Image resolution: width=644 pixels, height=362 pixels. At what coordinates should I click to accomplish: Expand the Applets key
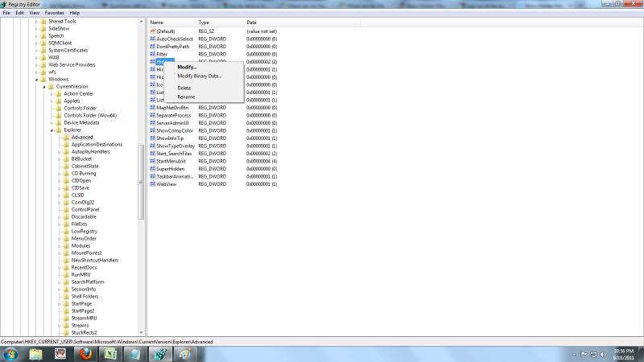(52, 101)
